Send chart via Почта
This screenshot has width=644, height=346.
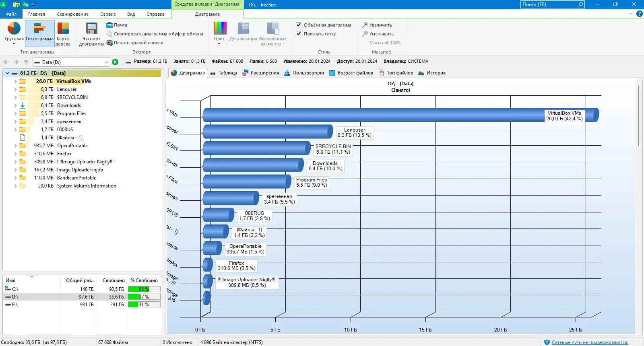click(x=117, y=25)
